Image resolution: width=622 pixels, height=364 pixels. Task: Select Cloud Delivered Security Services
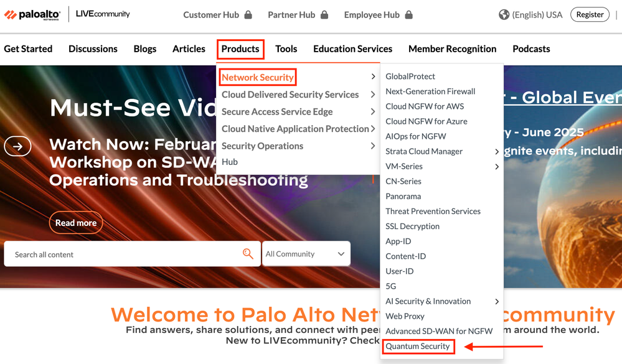[290, 95]
